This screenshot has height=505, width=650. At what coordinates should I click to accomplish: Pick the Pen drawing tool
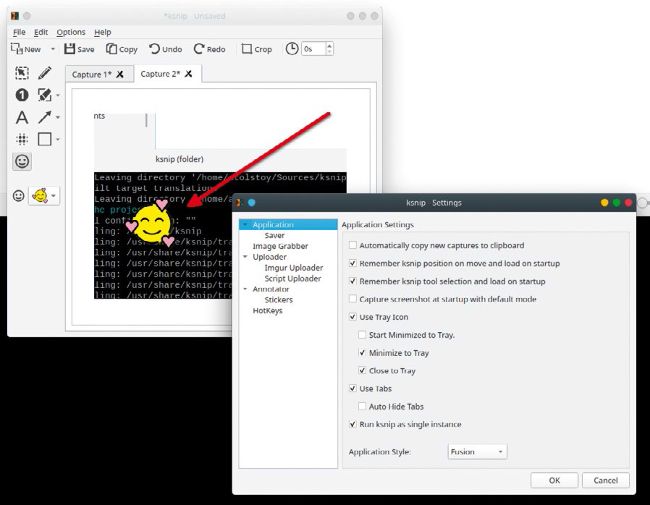pos(44,73)
